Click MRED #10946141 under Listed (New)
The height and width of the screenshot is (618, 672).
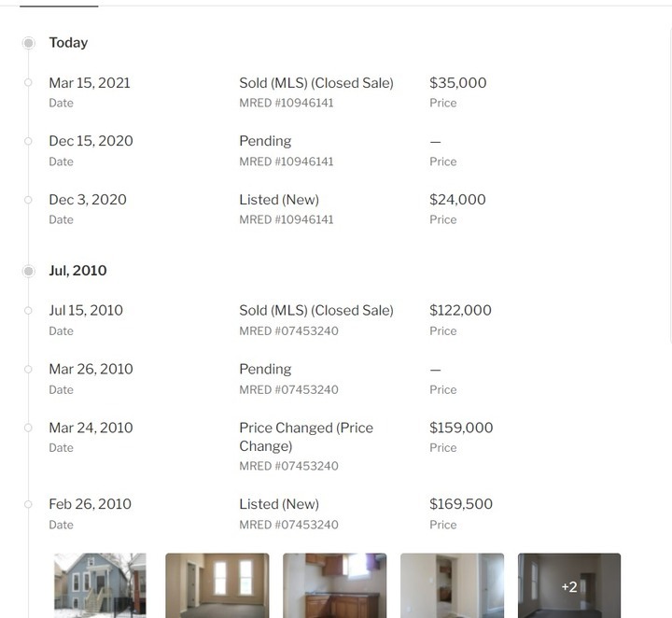pyautogui.click(x=286, y=219)
